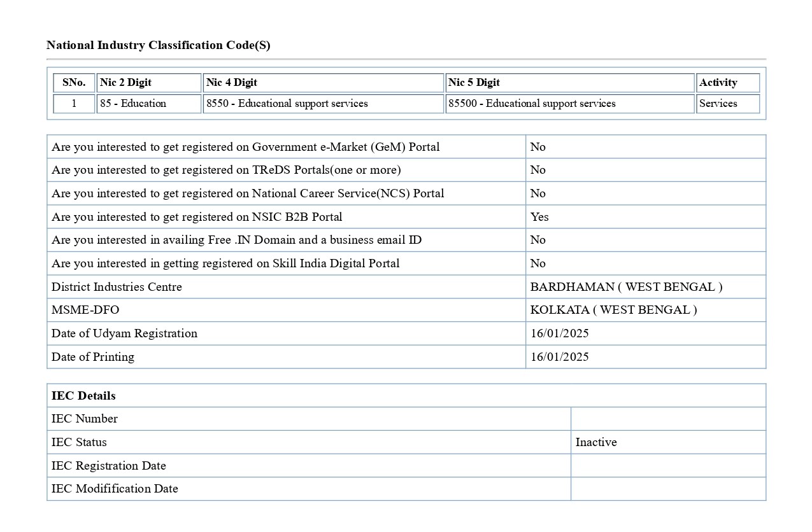Click the 'Nic 5 Digit' column header
Image resolution: width=812 pixels, height=532 pixels.
[x=474, y=83]
